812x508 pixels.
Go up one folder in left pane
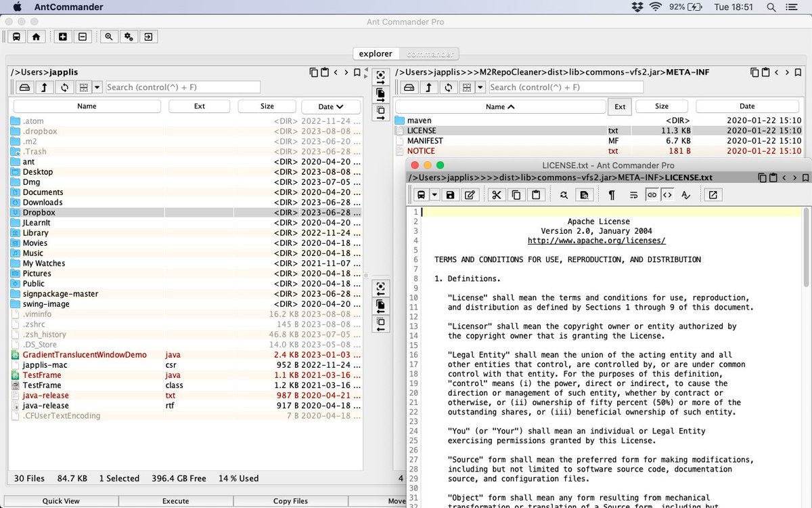44,87
